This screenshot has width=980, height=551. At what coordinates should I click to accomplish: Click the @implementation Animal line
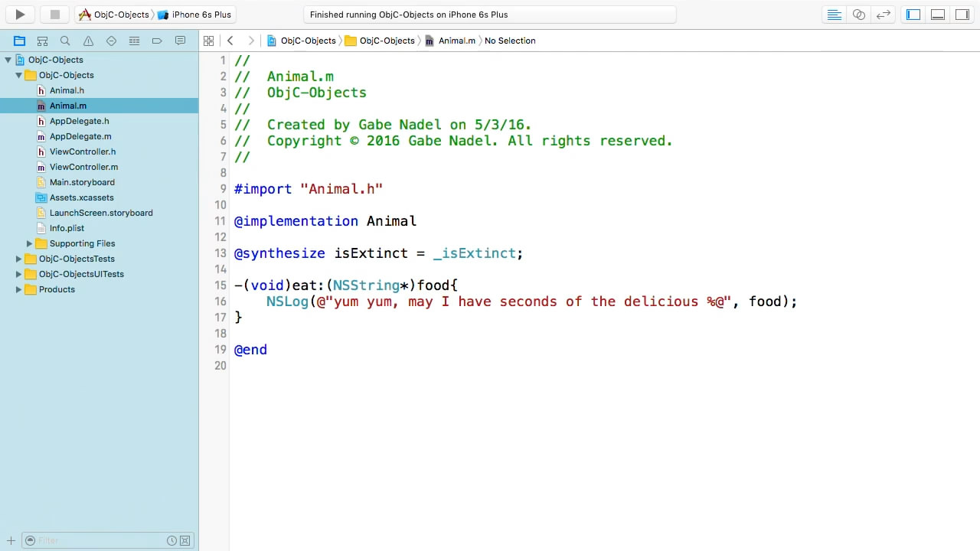[325, 221]
